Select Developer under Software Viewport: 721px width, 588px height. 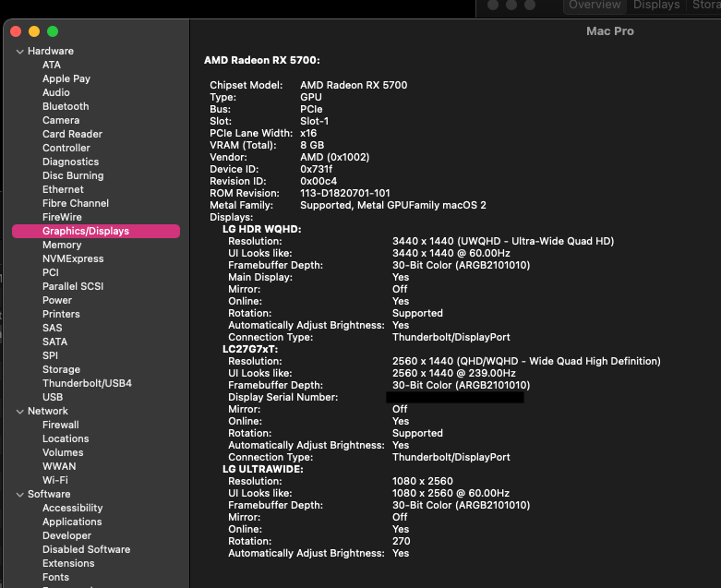tap(66, 535)
